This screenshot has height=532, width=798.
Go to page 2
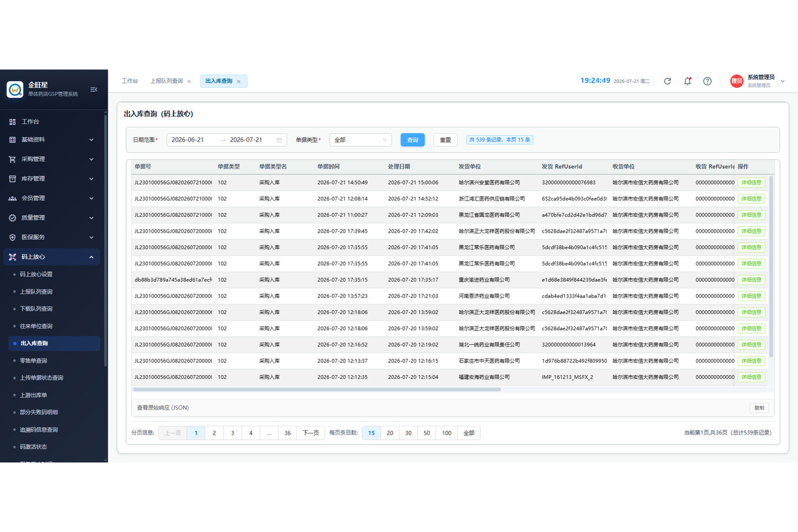coord(214,433)
